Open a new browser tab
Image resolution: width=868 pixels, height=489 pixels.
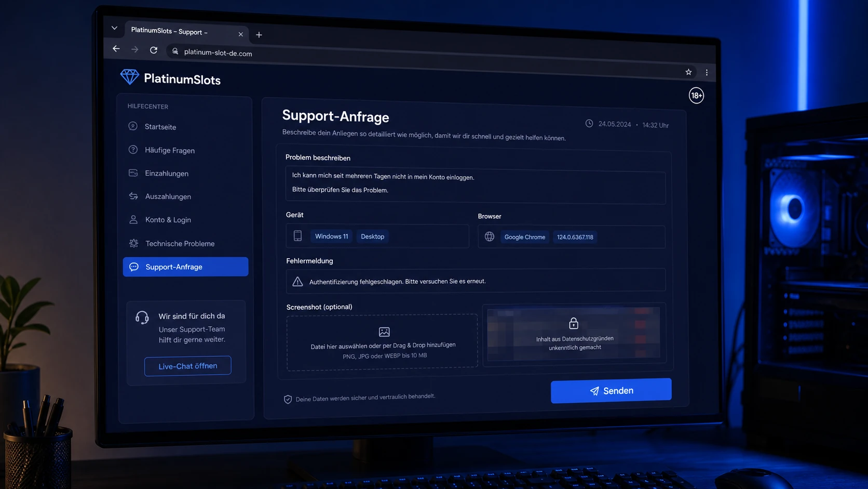click(259, 35)
